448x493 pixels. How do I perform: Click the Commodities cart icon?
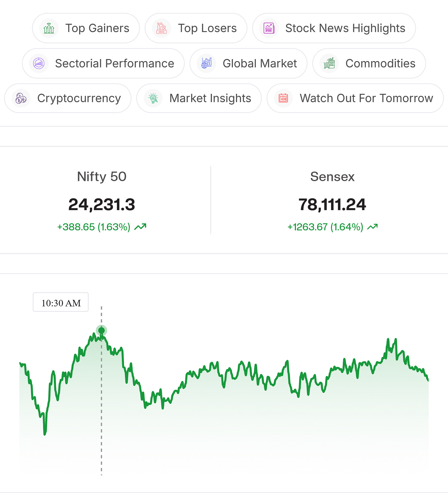tap(329, 63)
